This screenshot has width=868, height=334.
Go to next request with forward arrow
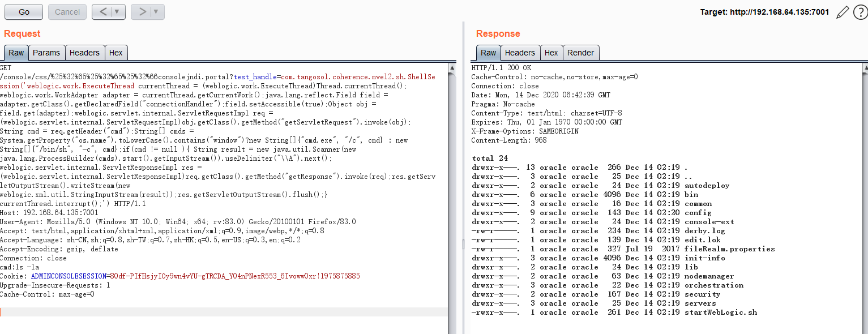tap(142, 12)
